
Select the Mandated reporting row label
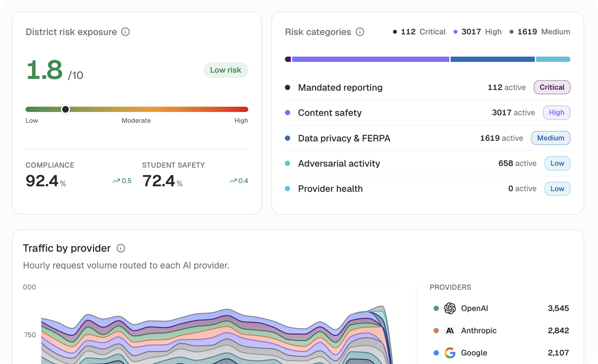(340, 88)
